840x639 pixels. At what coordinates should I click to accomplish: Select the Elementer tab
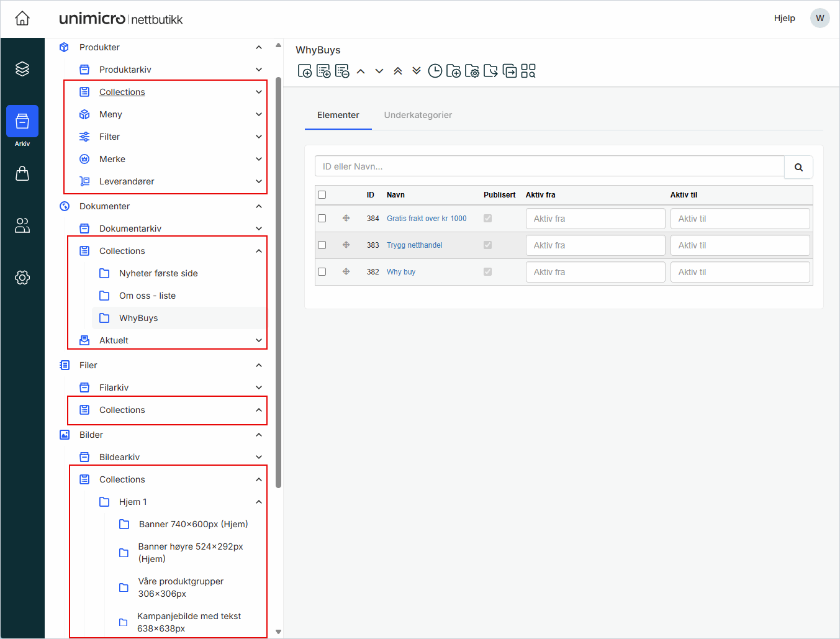click(x=338, y=115)
